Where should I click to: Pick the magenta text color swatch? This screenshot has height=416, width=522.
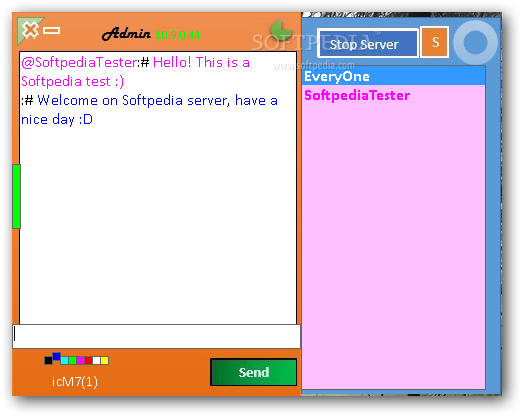(x=80, y=360)
